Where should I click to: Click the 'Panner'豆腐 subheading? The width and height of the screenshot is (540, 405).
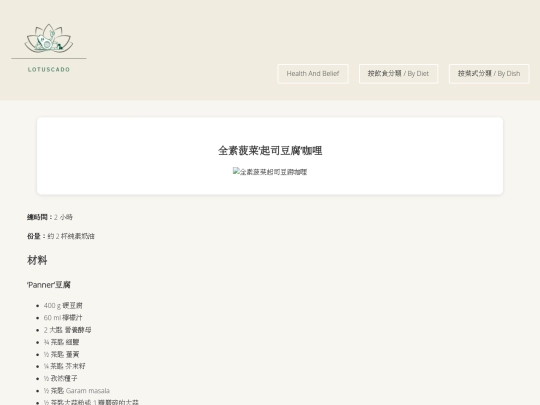[49, 285]
